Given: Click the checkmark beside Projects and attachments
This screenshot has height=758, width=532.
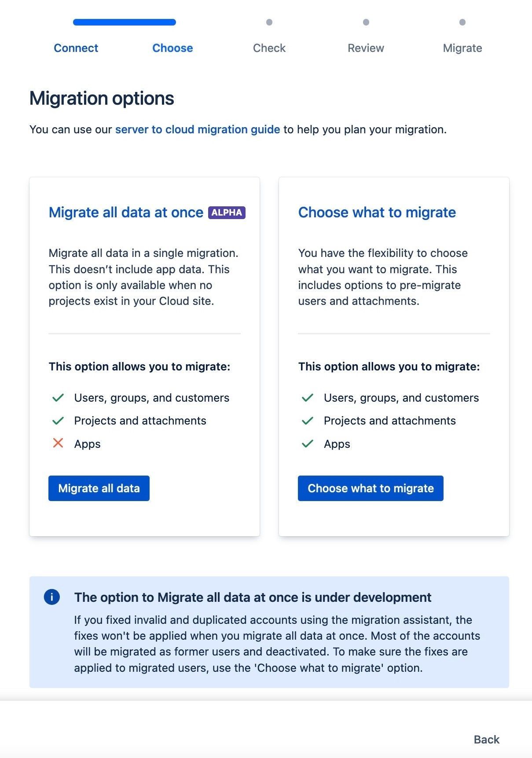Looking at the screenshot, I should (58, 421).
